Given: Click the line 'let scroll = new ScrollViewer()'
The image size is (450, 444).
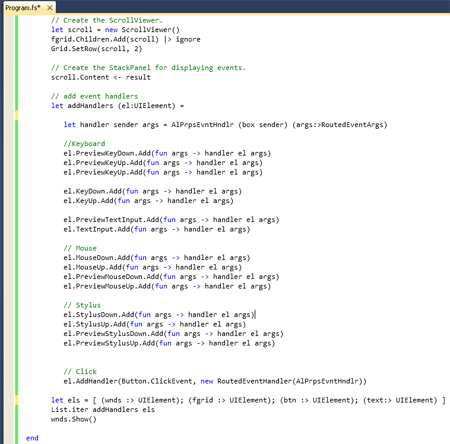Looking at the screenshot, I should click(x=115, y=30).
